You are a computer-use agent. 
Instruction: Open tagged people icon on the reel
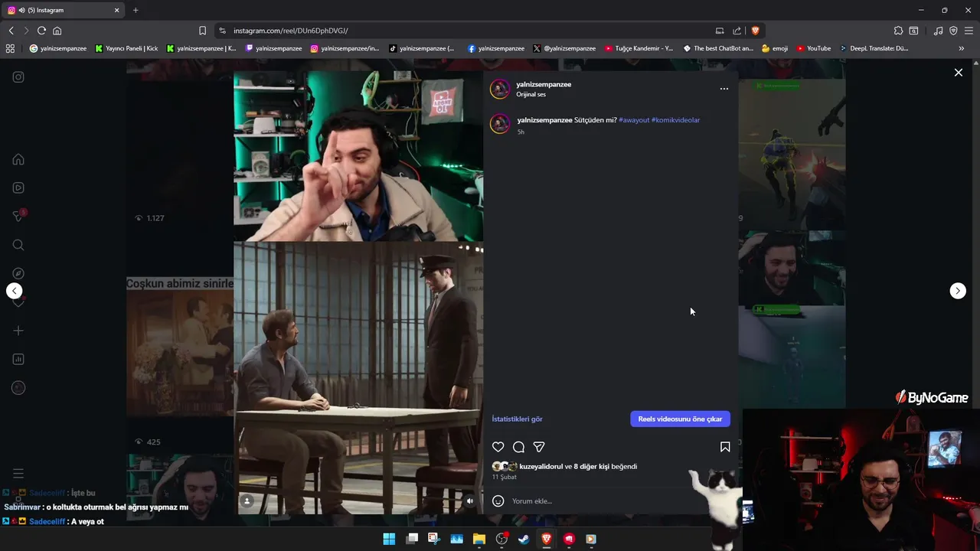click(x=247, y=501)
